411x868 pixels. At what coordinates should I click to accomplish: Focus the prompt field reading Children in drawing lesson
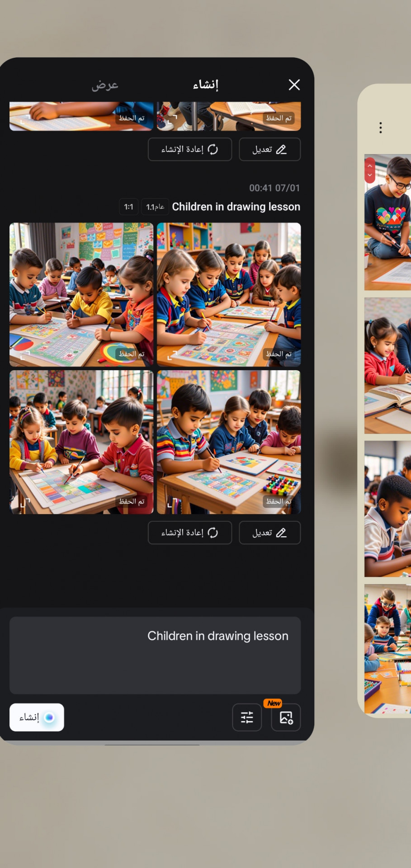155,655
